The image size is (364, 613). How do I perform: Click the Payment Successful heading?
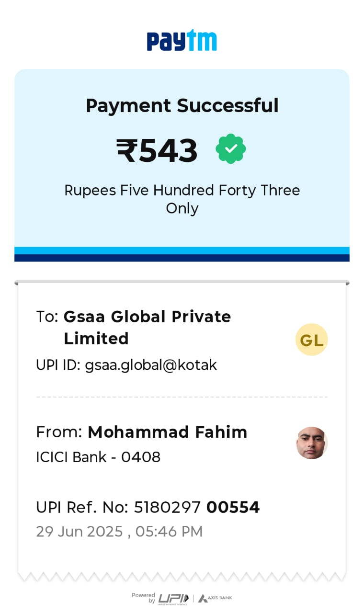[182, 105]
